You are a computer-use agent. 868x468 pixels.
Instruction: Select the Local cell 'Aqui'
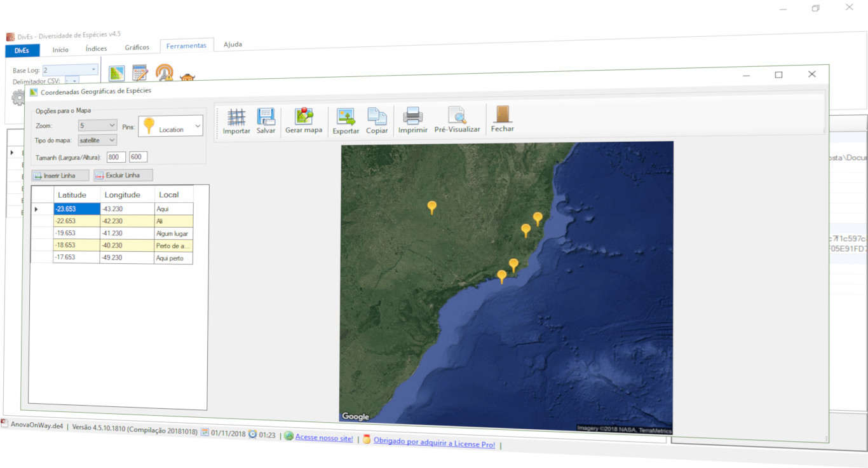pyautogui.click(x=173, y=209)
